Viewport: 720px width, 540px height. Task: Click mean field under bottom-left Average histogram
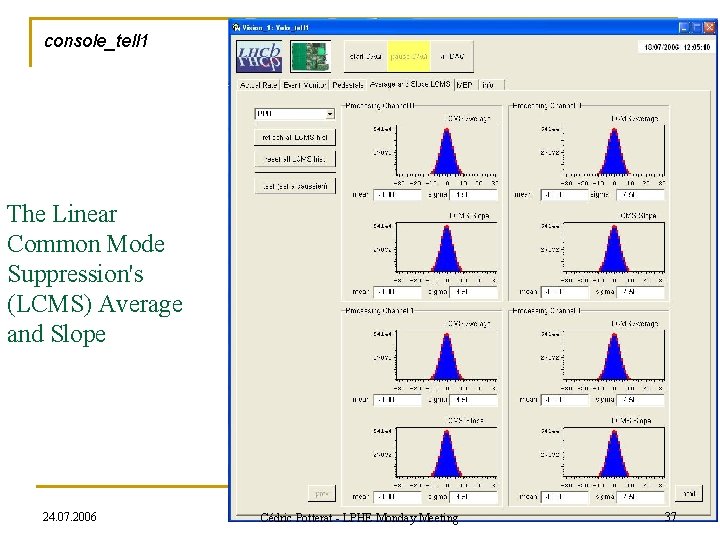point(397,399)
